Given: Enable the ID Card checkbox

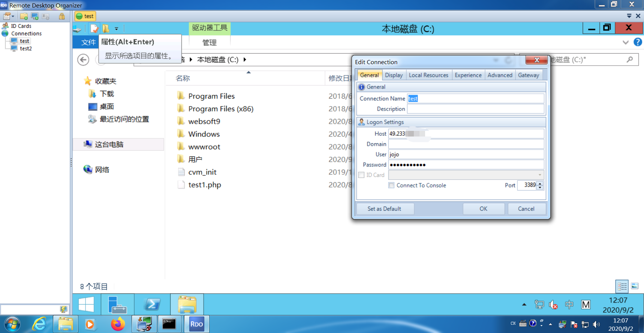Looking at the screenshot, I should [361, 175].
